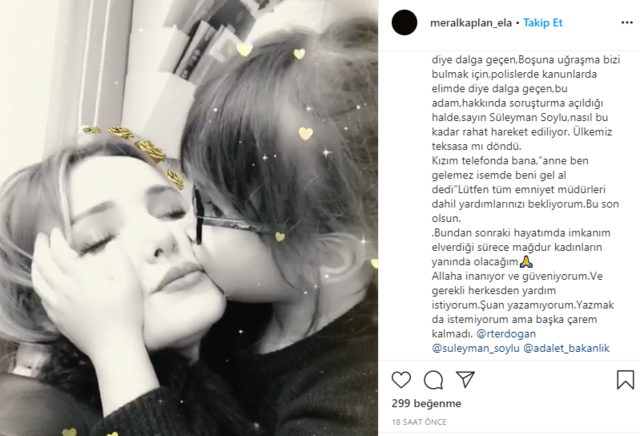Click the yellow heart sticker near the hair
The height and width of the screenshot is (436, 640).
coord(306,133)
